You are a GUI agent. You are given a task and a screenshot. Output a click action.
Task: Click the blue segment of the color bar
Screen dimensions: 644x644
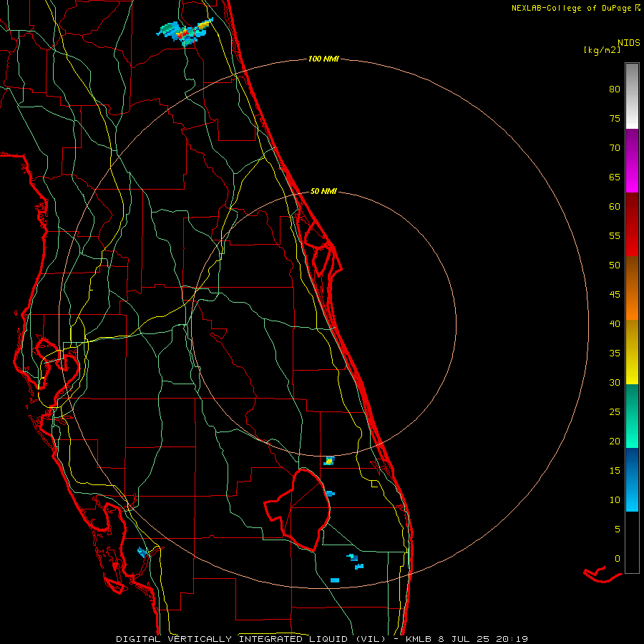[x=632, y=479]
